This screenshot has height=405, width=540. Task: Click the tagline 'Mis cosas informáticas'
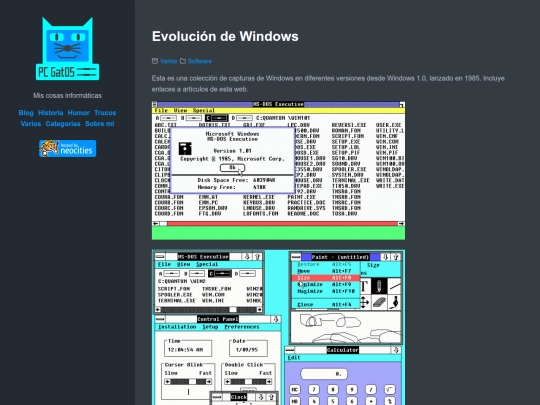coord(68,95)
